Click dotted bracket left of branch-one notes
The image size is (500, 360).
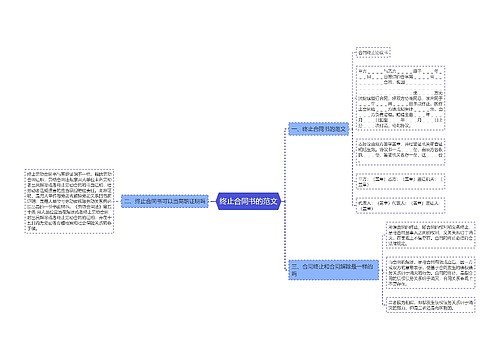[x=353, y=129]
